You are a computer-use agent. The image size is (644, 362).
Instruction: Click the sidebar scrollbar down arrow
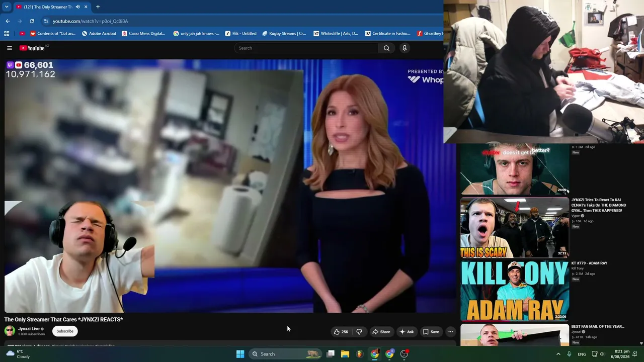641,343
